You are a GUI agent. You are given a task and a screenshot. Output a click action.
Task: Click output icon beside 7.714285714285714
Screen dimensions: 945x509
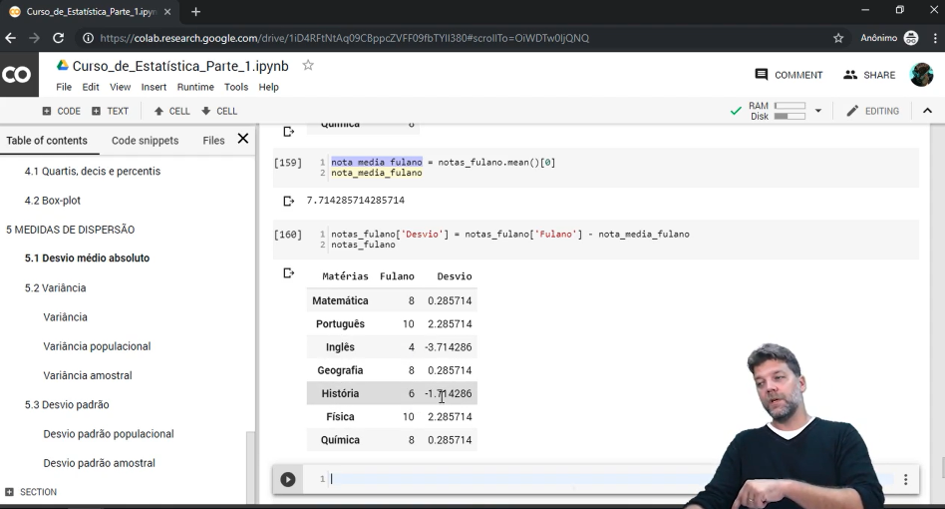pos(289,201)
